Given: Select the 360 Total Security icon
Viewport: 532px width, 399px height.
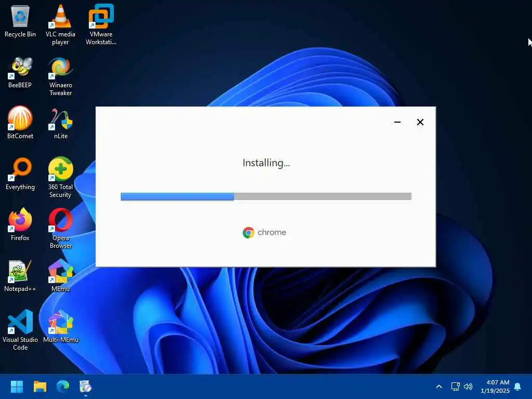Looking at the screenshot, I should [x=60, y=178].
